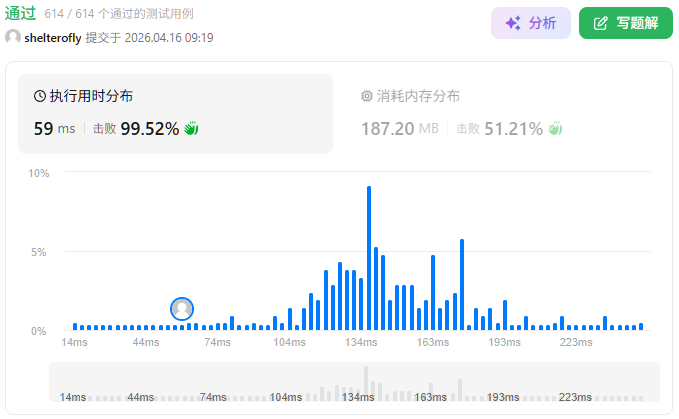The width and height of the screenshot is (679, 419).
Task: Click the clock icon beside 执行用时分布
Action: pos(40,97)
